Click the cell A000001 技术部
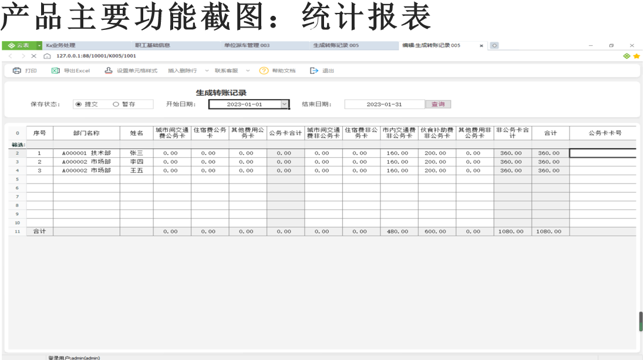 pyautogui.click(x=86, y=153)
